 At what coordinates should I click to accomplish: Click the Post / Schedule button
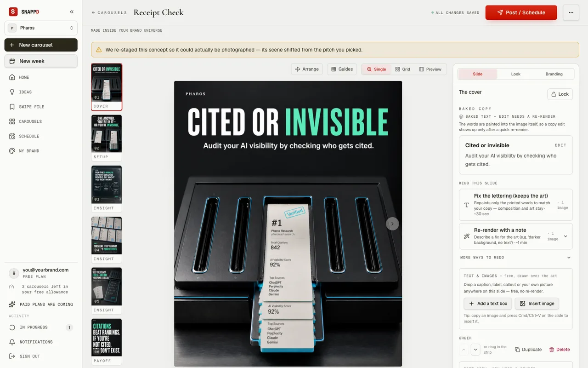(521, 12)
